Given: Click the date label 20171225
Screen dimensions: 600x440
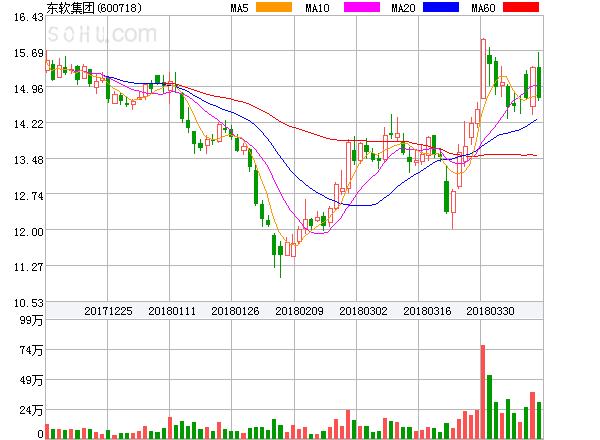Looking at the screenshot, I should tap(108, 311).
